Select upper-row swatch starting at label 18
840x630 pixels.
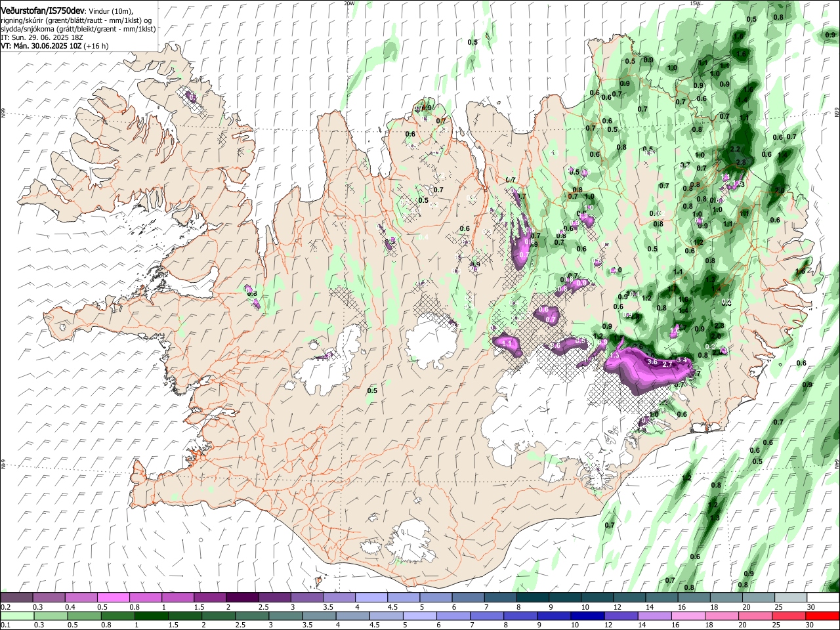coord(726,598)
